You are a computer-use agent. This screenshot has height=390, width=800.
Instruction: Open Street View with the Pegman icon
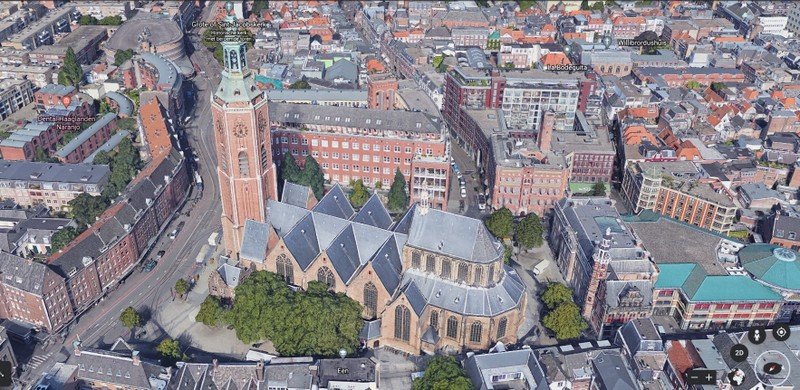(757, 335)
